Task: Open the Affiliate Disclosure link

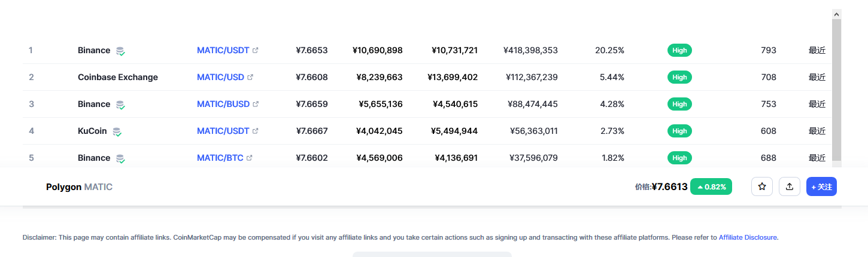Action: click(x=748, y=237)
